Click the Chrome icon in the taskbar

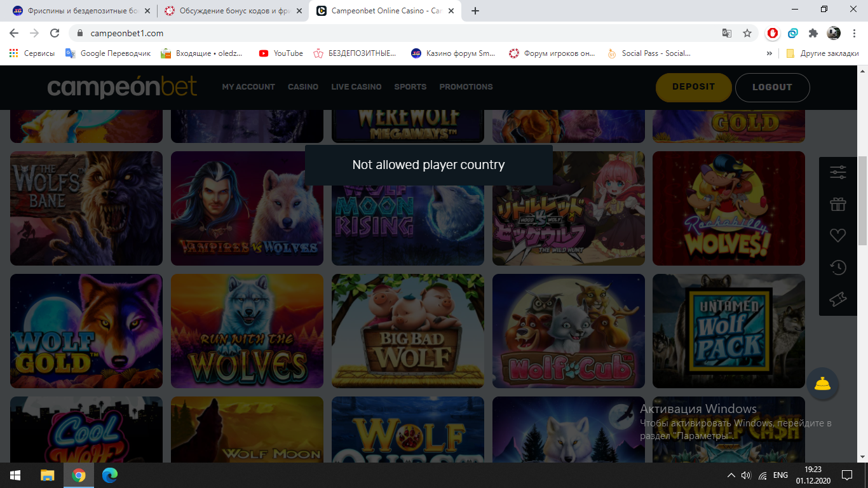79,475
